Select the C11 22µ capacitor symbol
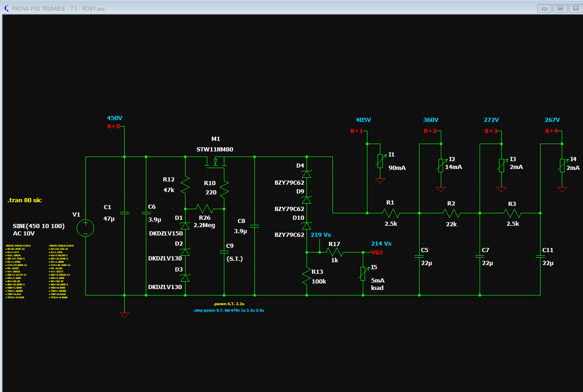The image size is (583, 392). (540, 255)
